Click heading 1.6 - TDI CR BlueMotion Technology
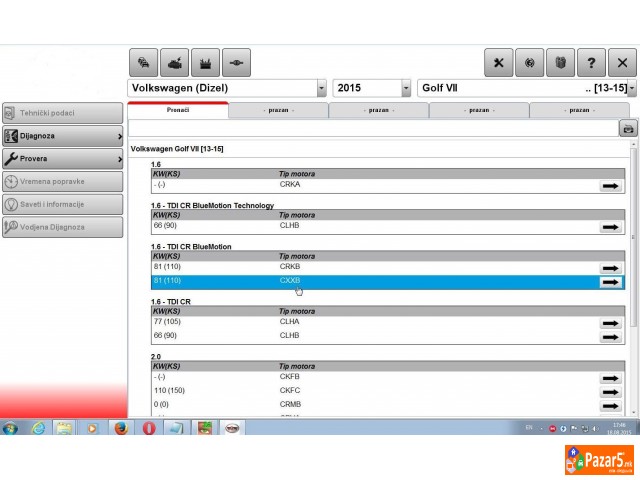 point(212,205)
